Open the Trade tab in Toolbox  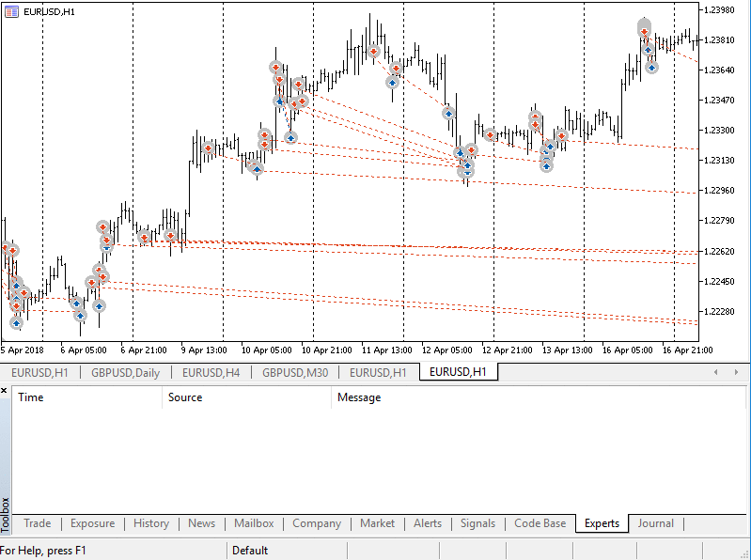[x=38, y=523]
